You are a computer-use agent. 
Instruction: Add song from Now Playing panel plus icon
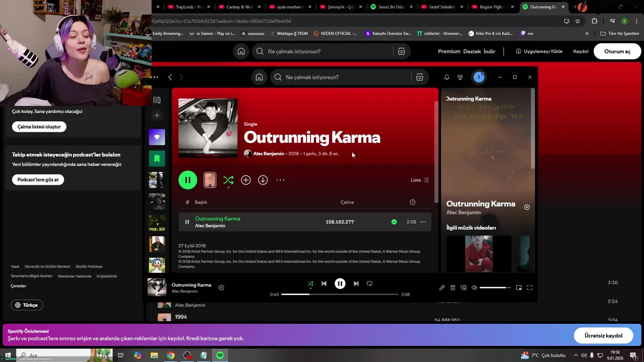click(527, 207)
